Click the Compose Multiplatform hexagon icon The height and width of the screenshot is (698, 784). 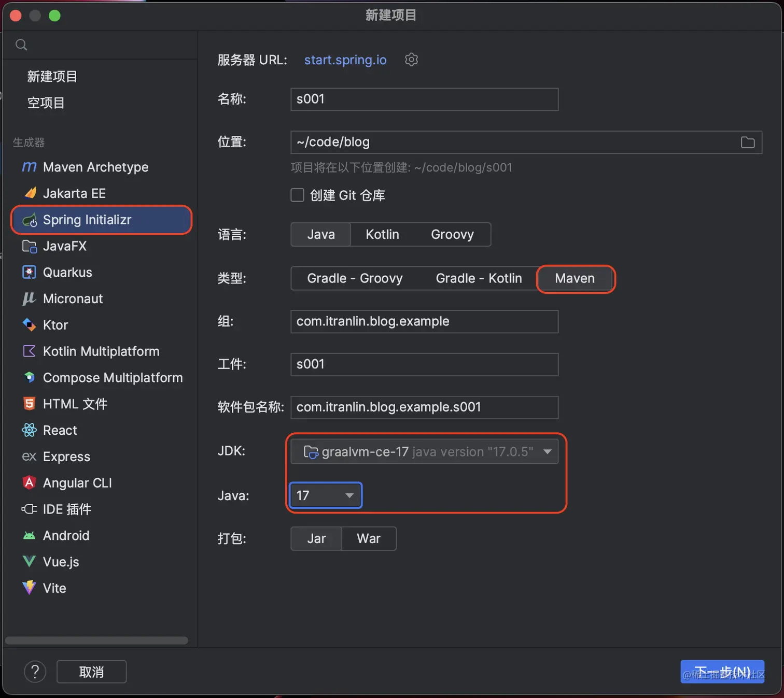[30, 377]
